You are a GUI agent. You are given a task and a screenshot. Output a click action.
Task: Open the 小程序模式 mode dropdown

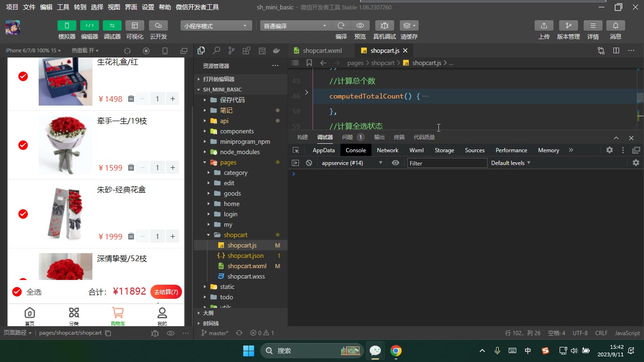click(216, 26)
